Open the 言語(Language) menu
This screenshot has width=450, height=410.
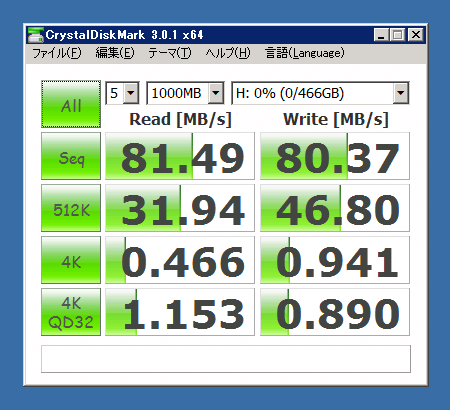click(305, 53)
